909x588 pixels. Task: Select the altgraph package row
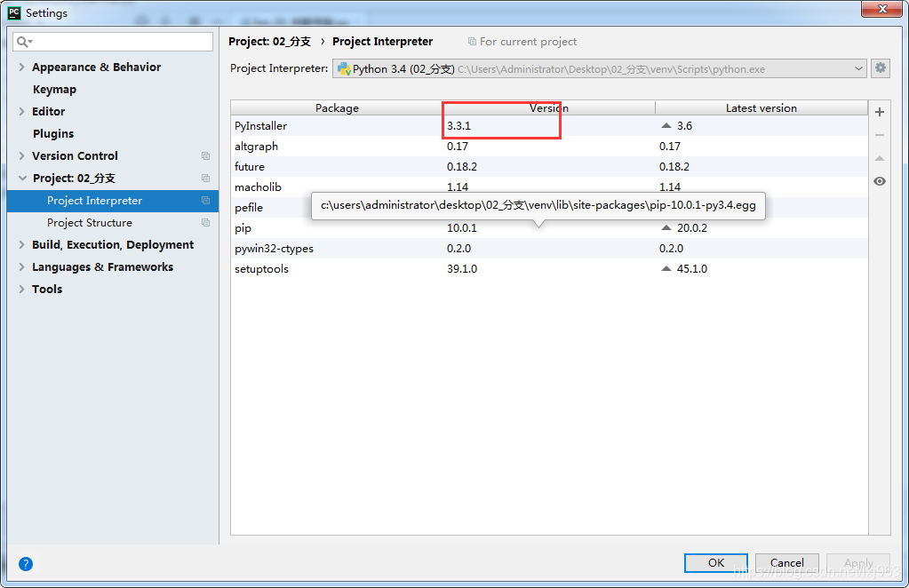tap(549, 146)
